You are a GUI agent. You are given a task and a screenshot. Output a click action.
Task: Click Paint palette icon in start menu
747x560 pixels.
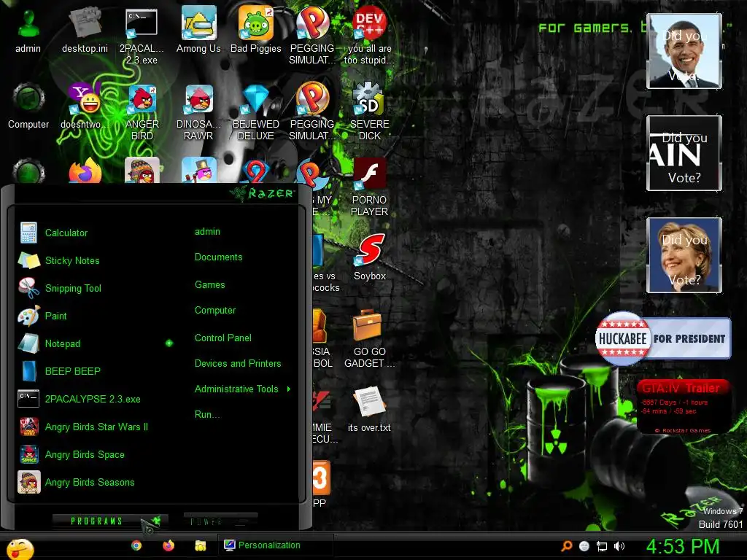coord(28,316)
